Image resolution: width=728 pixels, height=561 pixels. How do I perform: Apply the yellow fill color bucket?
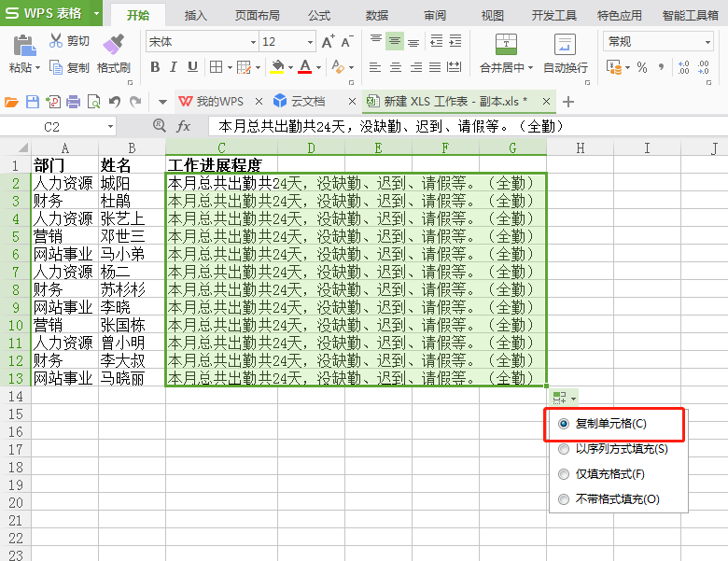tap(277, 67)
